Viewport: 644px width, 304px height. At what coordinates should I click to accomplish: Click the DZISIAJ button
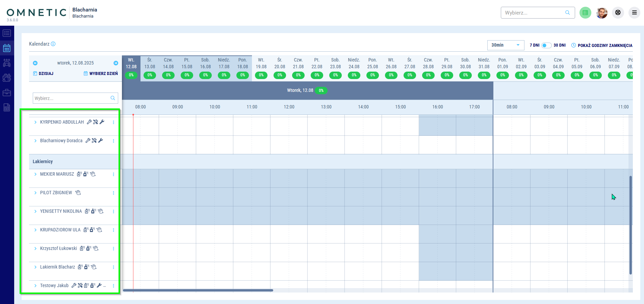[x=43, y=74]
